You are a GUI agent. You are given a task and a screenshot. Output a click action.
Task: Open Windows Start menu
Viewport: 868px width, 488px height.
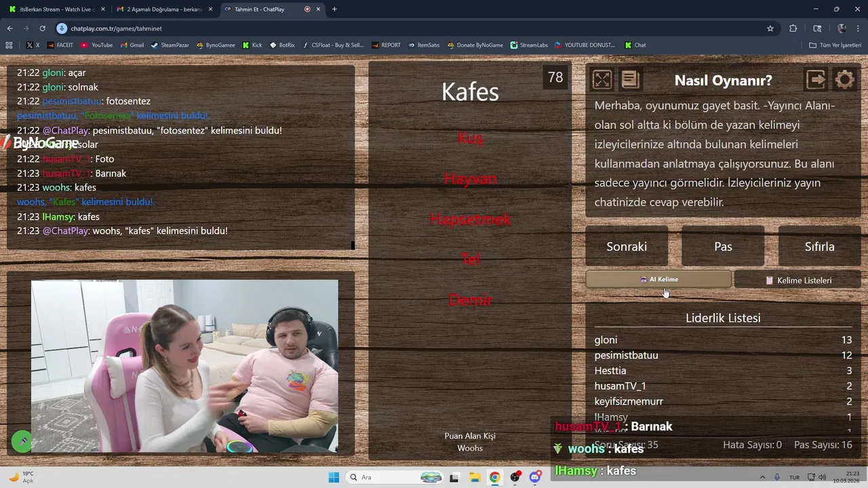click(334, 477)
